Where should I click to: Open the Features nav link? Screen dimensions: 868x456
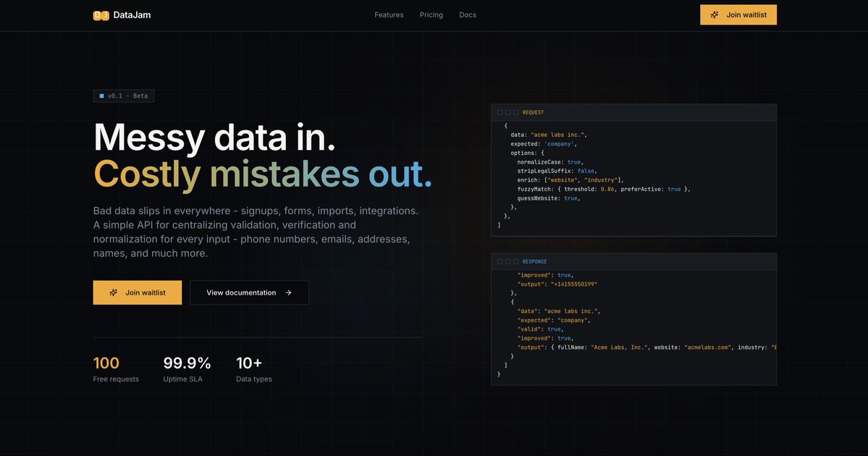pyautogui.click(x=389, y=15)
